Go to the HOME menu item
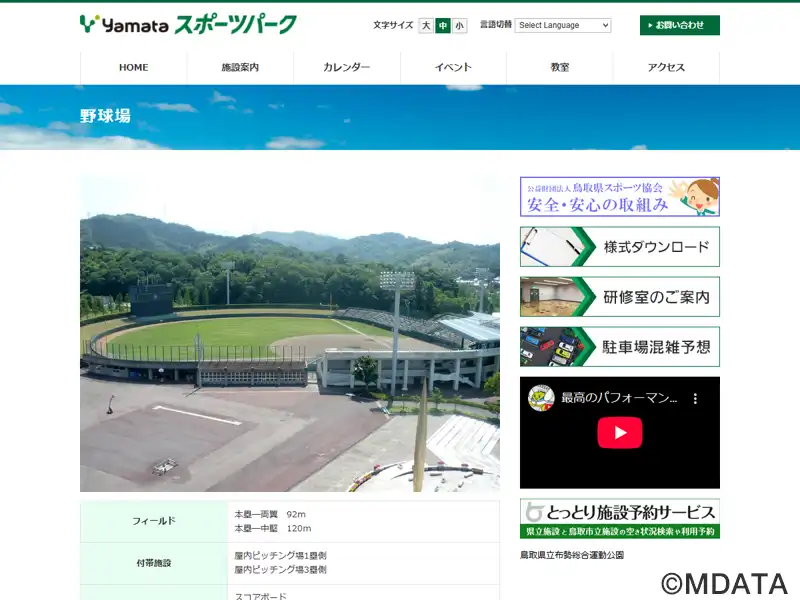Image resolution: width=800 pixels, height=600 pixels. pos(134,67)
